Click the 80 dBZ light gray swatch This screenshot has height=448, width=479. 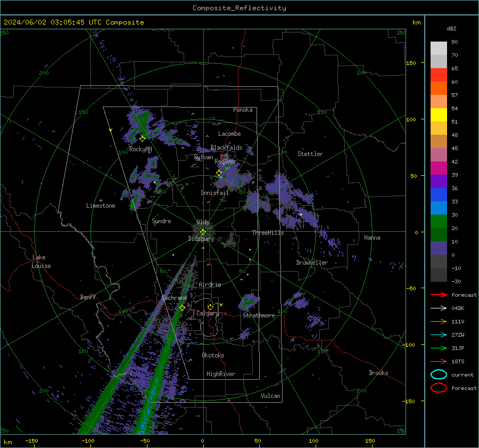tap(439, 48)
